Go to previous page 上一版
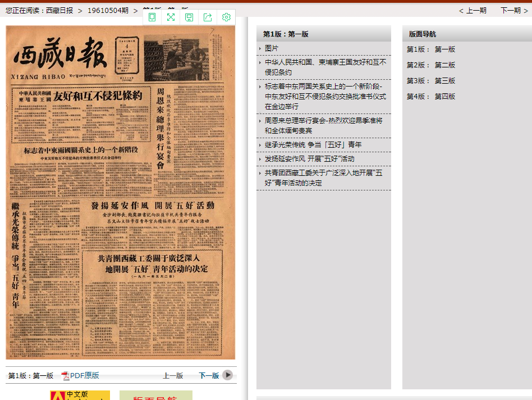Screen dimensions: 532x400 point(173,375)
